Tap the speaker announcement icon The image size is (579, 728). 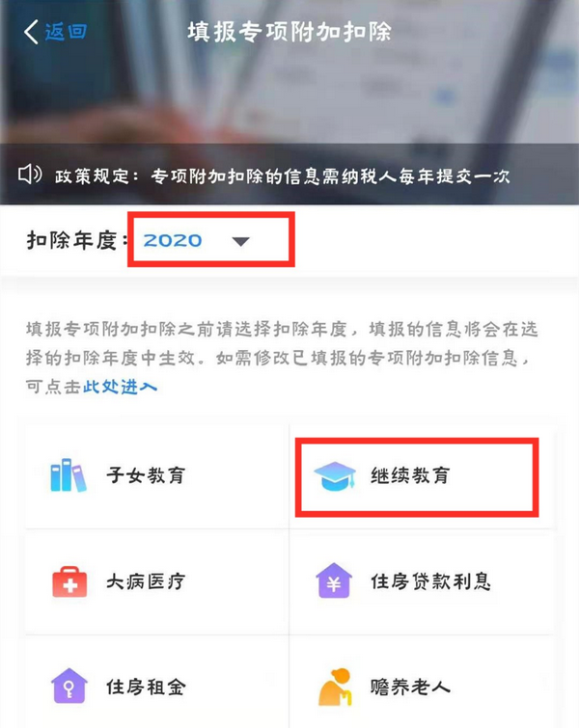coord(30,175)
